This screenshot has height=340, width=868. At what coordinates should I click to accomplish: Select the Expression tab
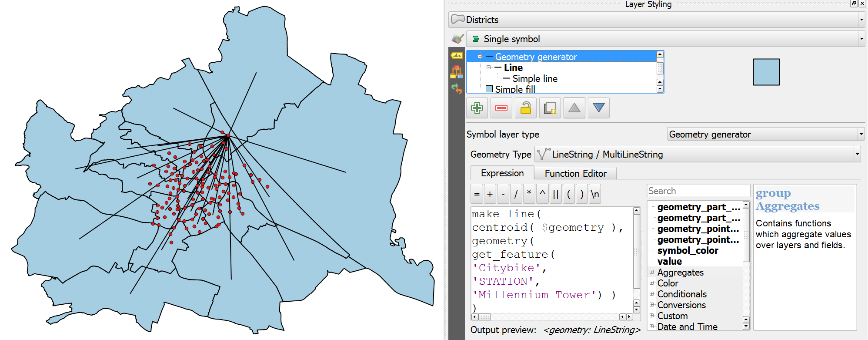[502, 173]
